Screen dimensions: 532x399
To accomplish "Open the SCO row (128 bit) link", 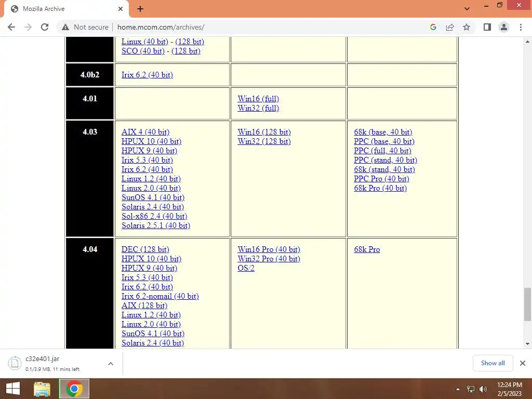I will click(185, 51).
